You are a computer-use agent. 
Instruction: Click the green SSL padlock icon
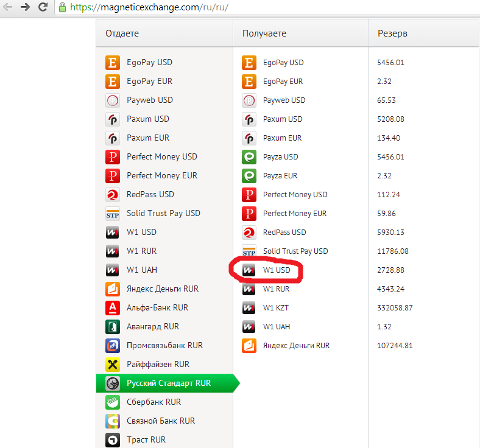click(63, 7)
